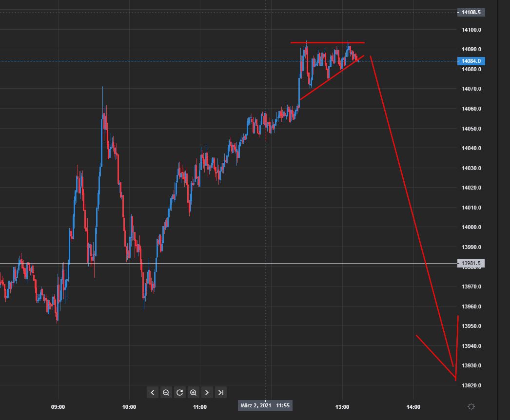Select the 13:00 label on time axis
This screenshot has width=510, height=420.
[x=343, y=406]
